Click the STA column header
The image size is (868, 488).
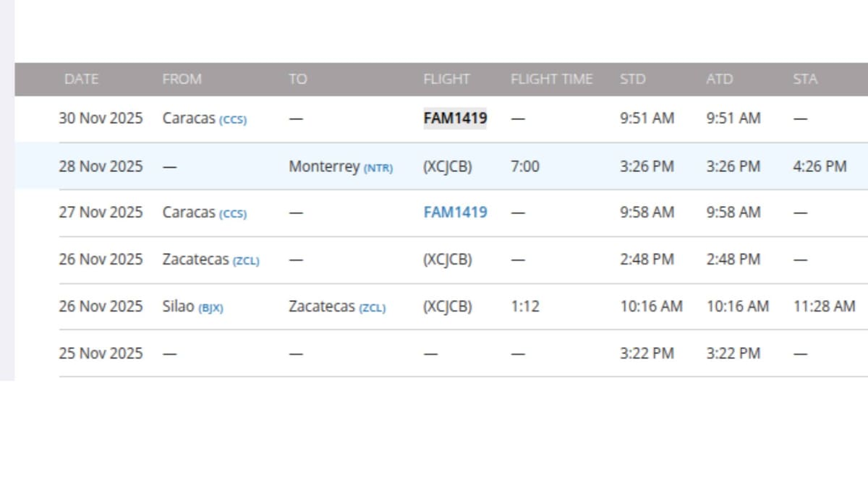click(x=804, y=80)
